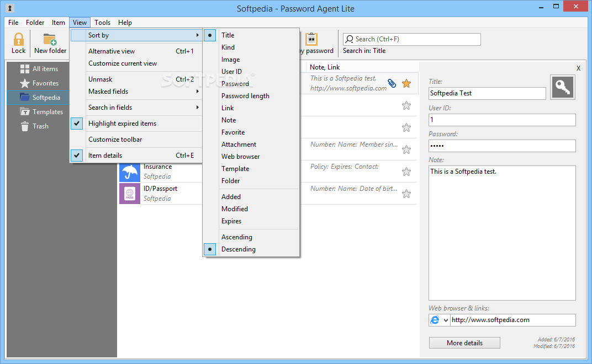Sort items by Web browser
The width and height of the screenshot is (592, 364).
pyautogui.click(x=251, y=156)
